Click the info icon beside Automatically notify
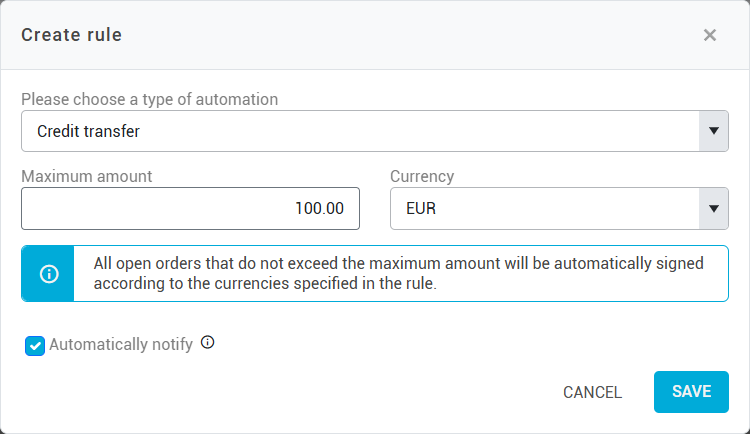This screenshot has width=750, height=434. coord(208,342)
